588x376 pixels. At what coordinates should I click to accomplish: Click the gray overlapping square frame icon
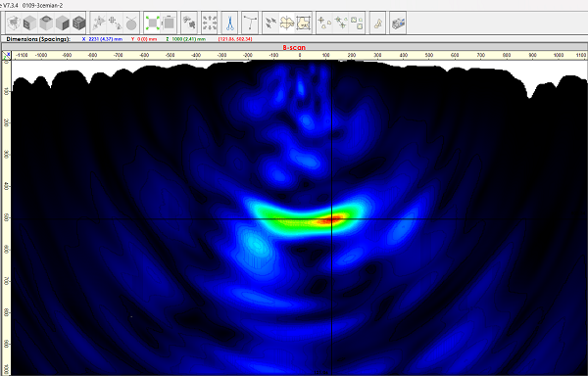point(169,23)
